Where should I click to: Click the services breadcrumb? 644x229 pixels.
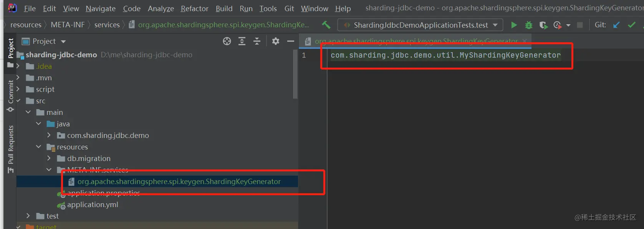pos(107,25)
